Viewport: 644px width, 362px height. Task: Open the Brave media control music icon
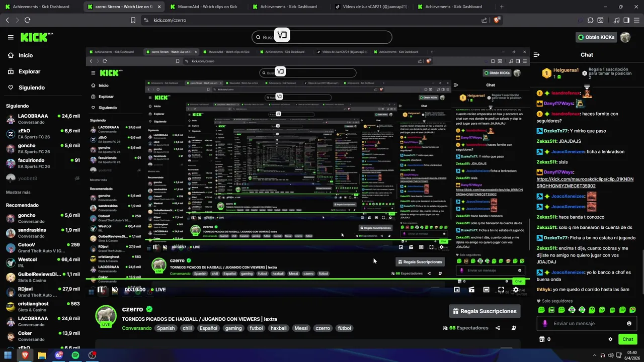(x=616, y=20)
